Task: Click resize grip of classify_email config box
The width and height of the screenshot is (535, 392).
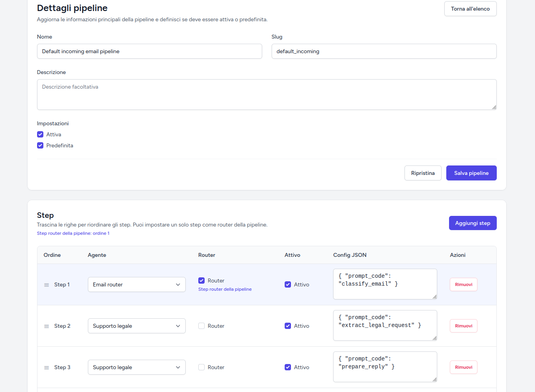Action: click(434, 297)
